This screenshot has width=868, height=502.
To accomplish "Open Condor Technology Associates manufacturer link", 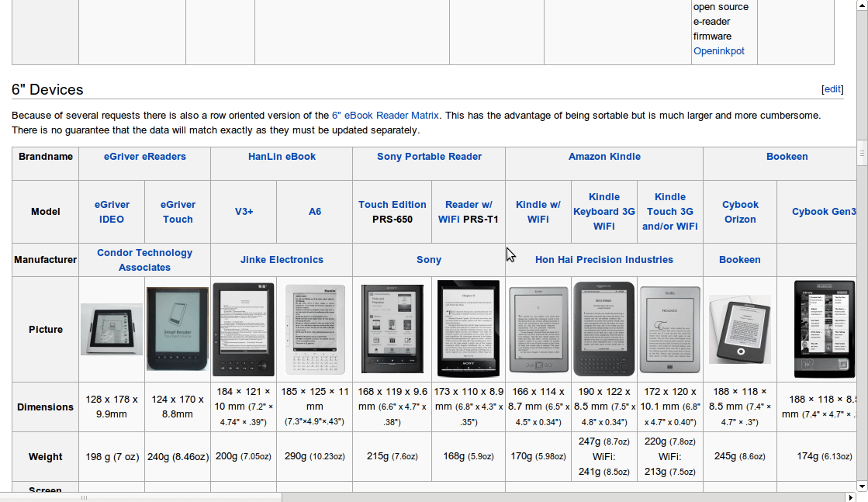I will point(144,260).
